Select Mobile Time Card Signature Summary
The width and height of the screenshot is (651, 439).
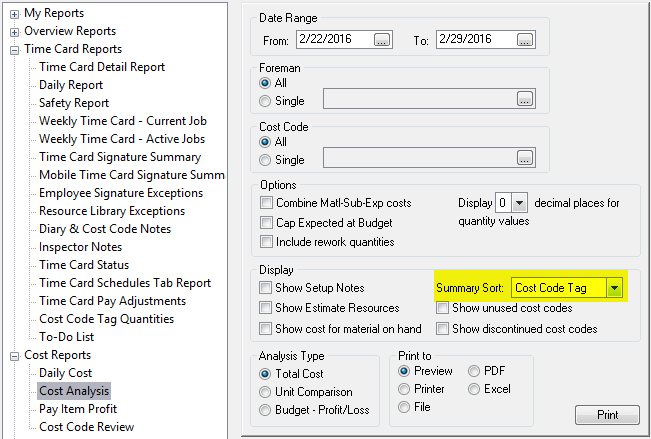(x=132, y=175)
